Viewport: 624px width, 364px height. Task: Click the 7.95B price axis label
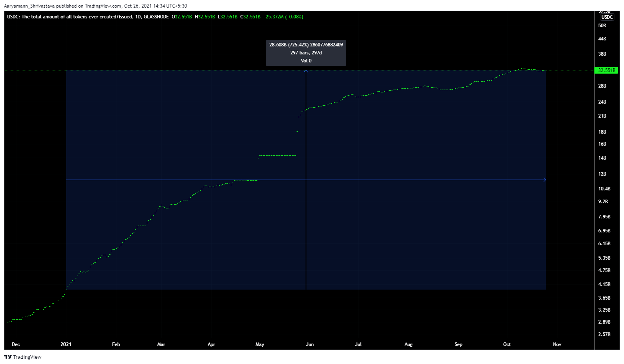click(x=604, y=217)
